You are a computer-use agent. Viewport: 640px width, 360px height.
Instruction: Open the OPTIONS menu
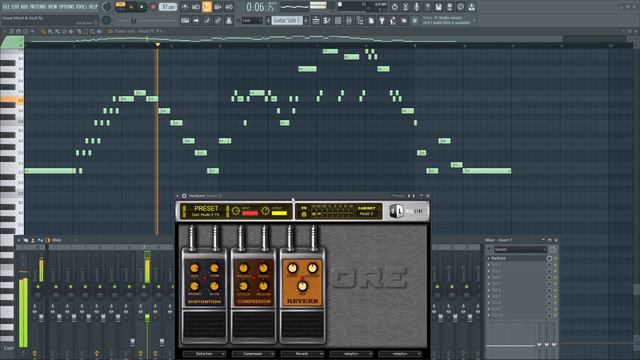[x=67, y=7]
